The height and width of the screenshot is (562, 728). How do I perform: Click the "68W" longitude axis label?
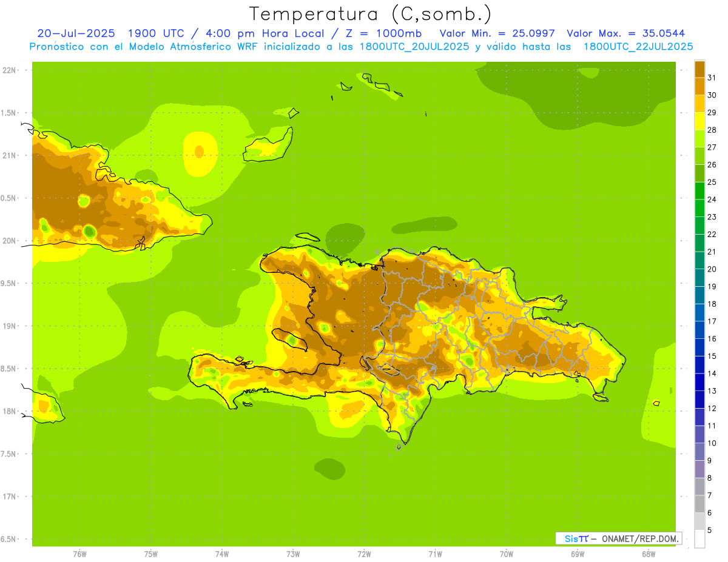pos(649,554)
